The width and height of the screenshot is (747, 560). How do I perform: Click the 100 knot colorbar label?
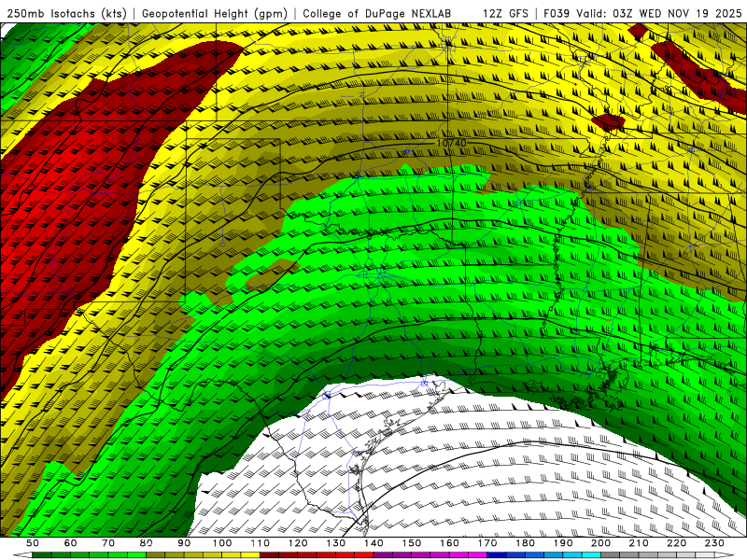222,543
